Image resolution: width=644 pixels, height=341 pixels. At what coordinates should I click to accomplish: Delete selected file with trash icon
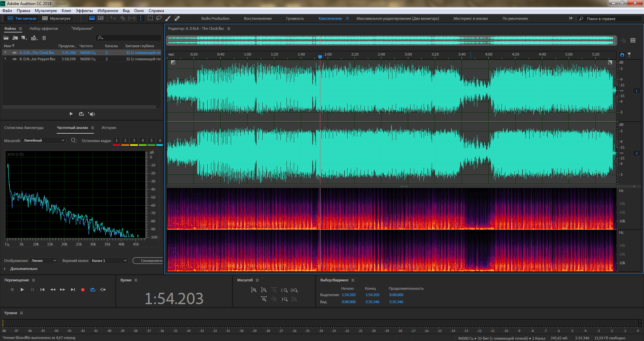44,38
